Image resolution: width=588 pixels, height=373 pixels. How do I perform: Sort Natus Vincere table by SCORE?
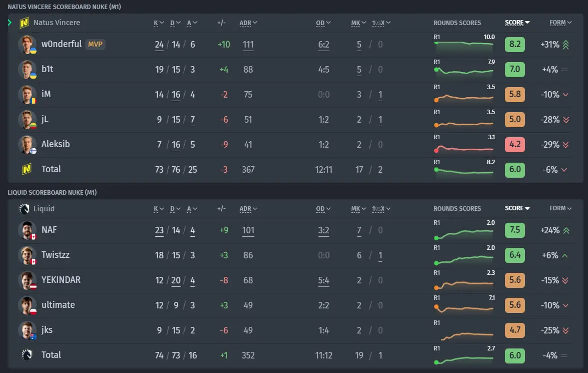(x=517, y=23)
